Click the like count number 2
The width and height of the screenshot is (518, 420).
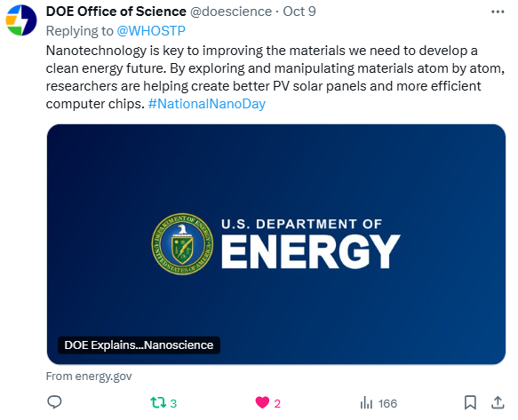pyautogui.click(x=277, y=403)
